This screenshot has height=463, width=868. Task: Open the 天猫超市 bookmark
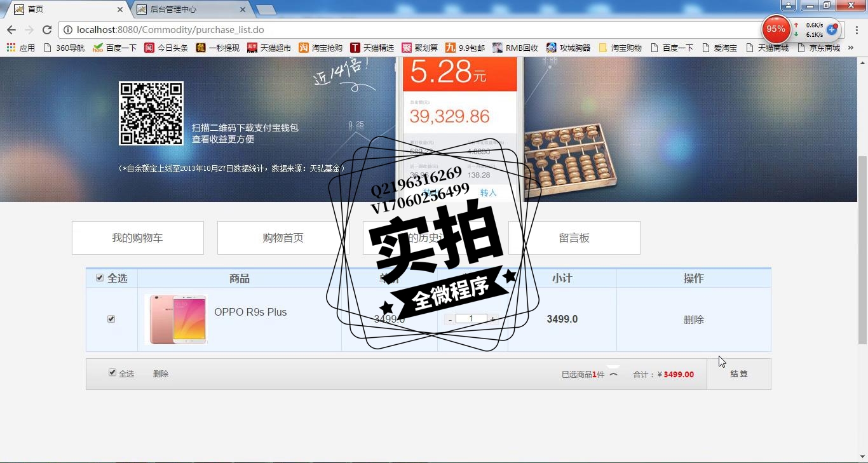269,48
